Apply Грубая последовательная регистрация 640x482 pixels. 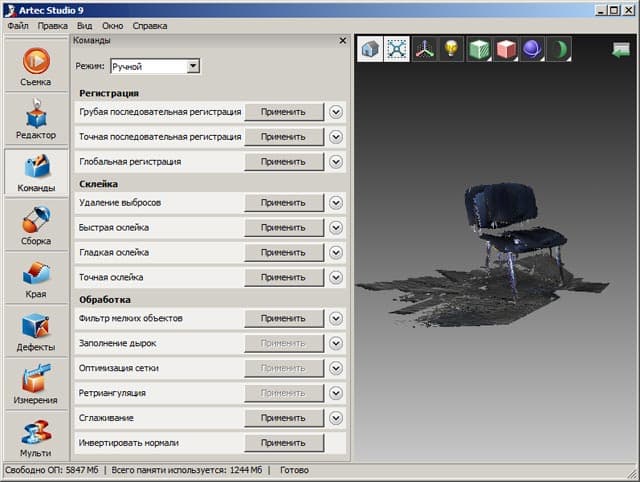click(x=284, y=112)
